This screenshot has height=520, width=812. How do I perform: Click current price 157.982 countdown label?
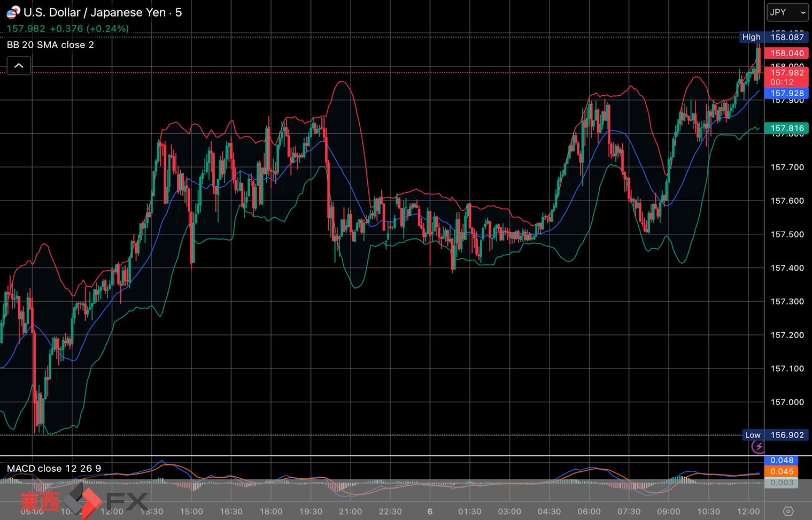[786, 77]
